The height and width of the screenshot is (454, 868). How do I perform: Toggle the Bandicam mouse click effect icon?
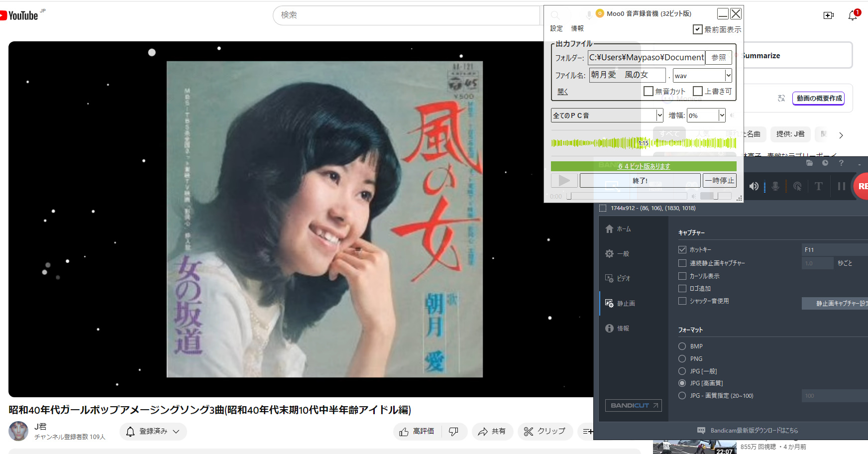click(x=797, y=186)
